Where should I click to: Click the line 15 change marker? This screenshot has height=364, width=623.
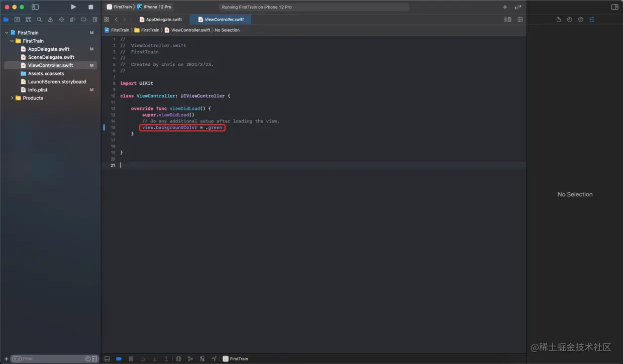(104, 128)
